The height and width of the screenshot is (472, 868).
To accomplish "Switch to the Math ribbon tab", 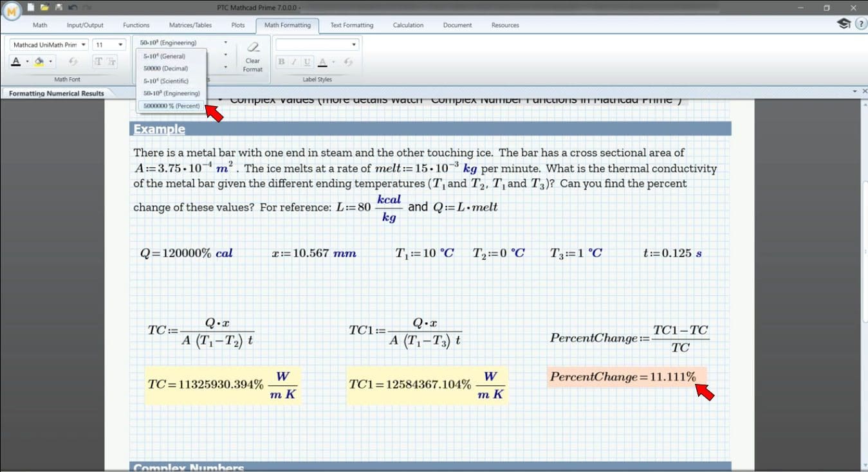I will pos(40,25).
